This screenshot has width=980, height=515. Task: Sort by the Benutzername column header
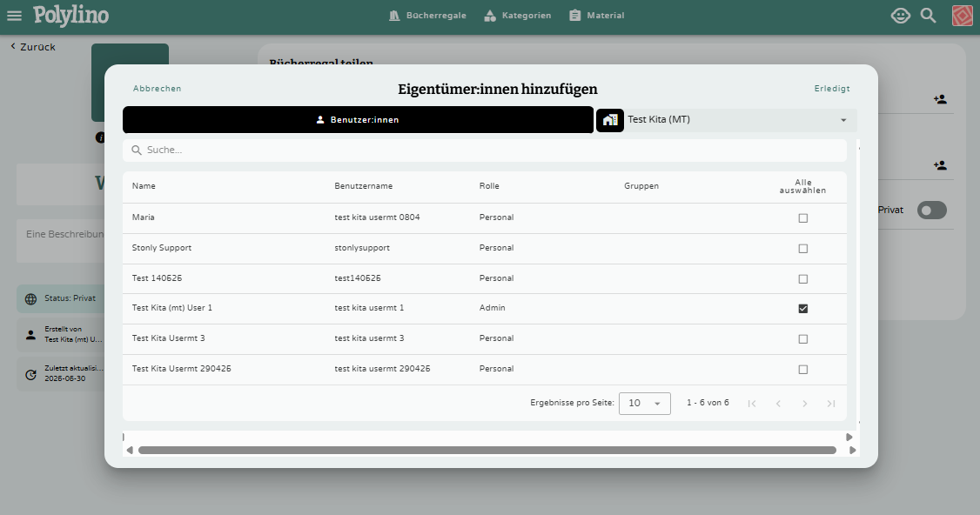tap(364, 186)
